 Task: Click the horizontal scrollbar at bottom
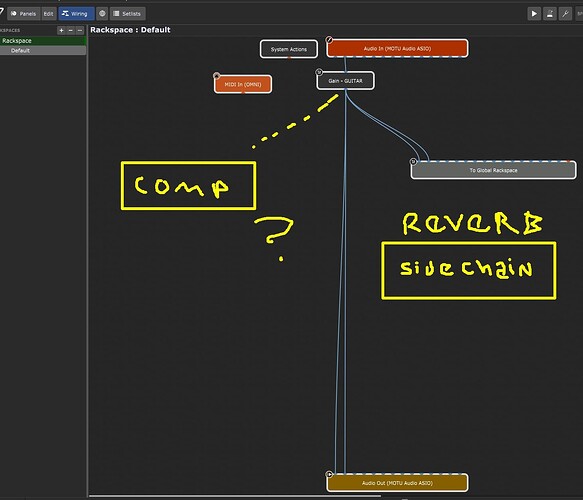click(x=235, y=496)
